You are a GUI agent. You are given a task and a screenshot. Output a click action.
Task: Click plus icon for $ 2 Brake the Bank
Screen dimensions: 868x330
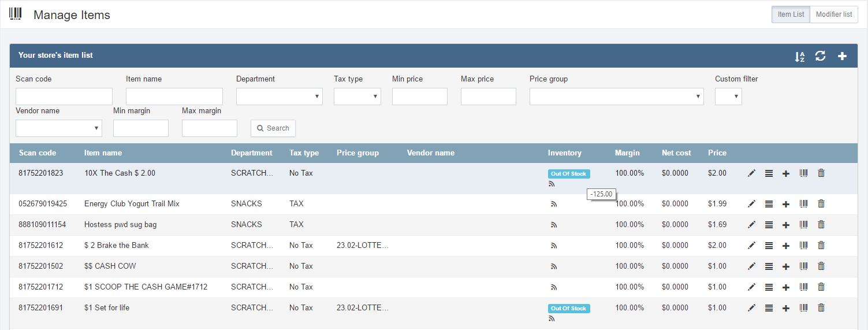pyautogui.click(x=785, y=246)
